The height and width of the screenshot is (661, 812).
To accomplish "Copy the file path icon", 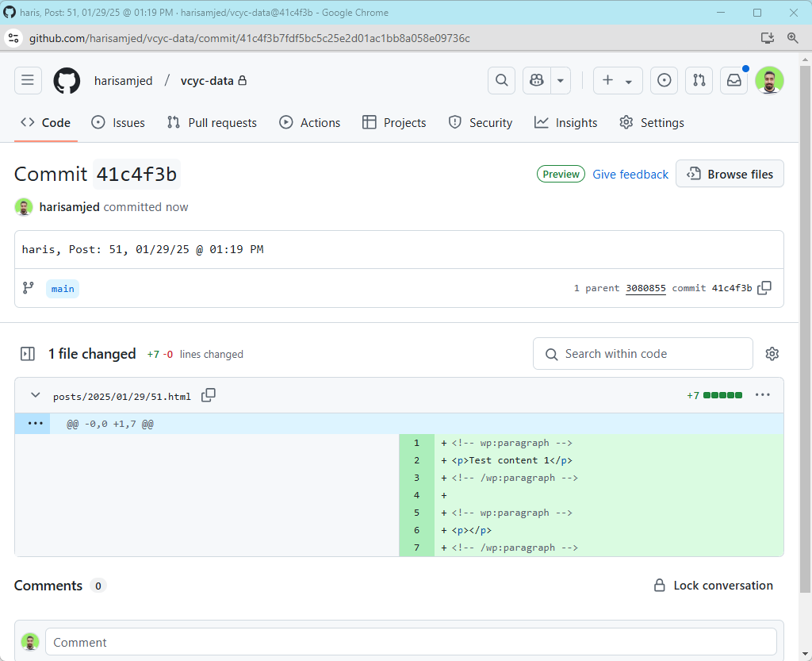I will 209,395.
